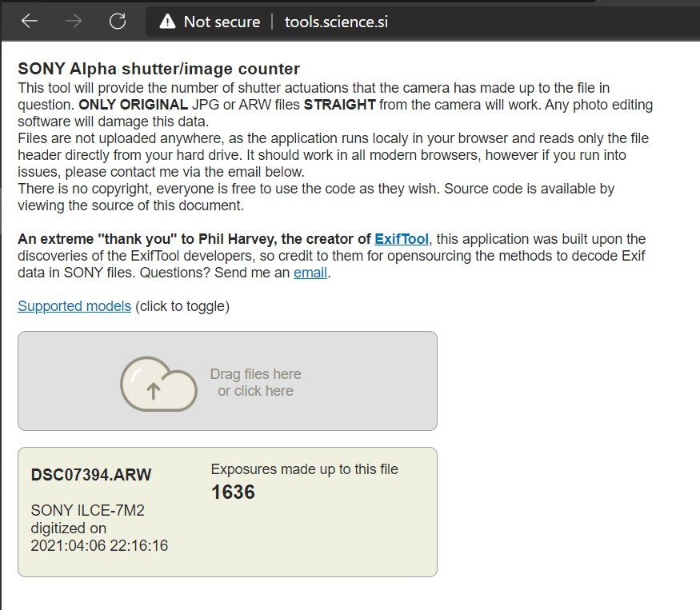
Task: Click the Not secure label
Action: tap(222, 22)
